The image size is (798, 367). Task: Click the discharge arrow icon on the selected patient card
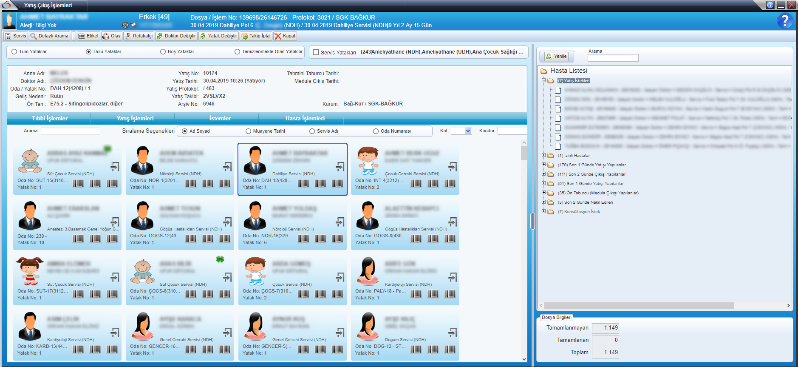[x=339, y=166]
